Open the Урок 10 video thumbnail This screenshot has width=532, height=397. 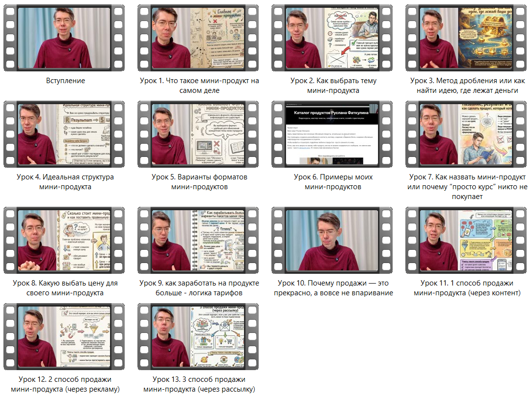pos(332,240)
